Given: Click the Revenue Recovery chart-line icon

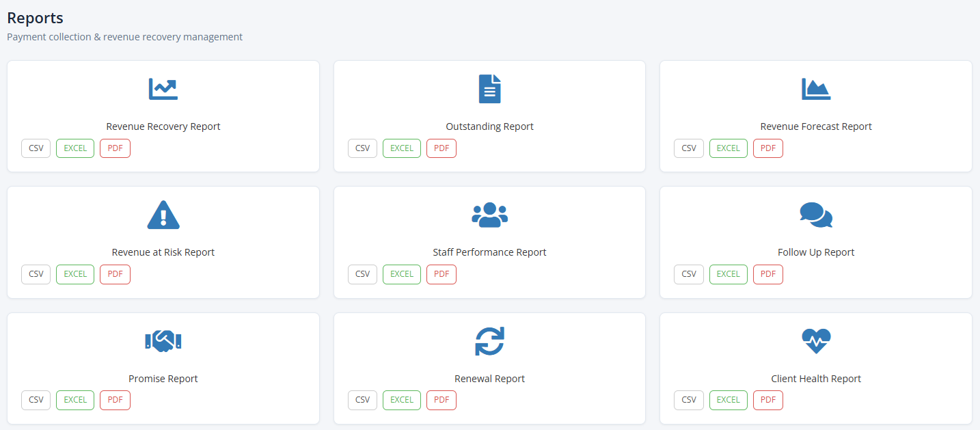Looking at the screenshot, I should pyautogui.click(x=163, y=89).
